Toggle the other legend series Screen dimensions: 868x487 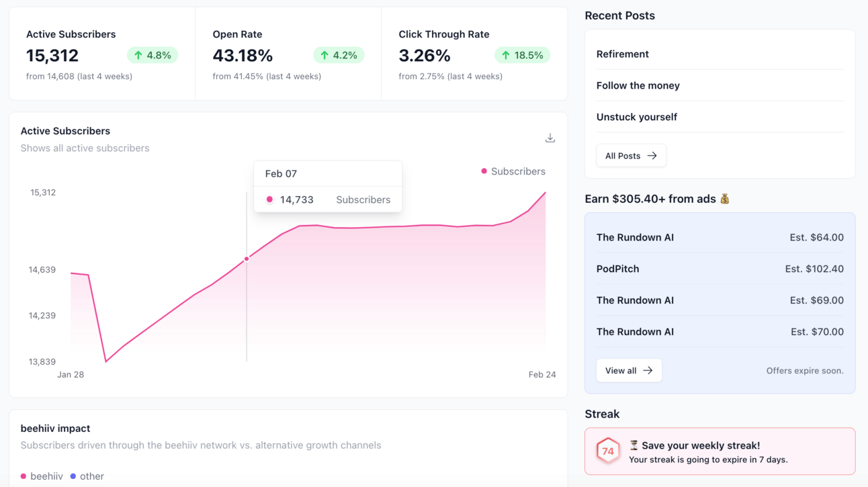tap(87, 476)
